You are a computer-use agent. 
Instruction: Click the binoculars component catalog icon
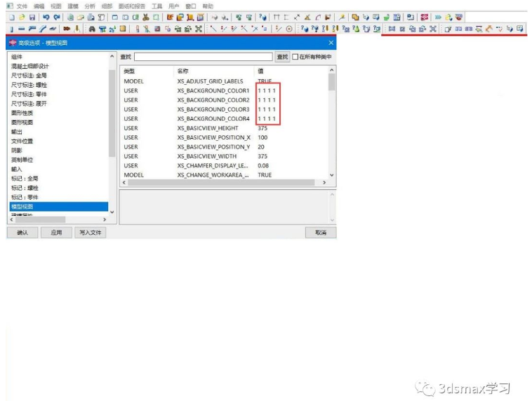point(92,29)
